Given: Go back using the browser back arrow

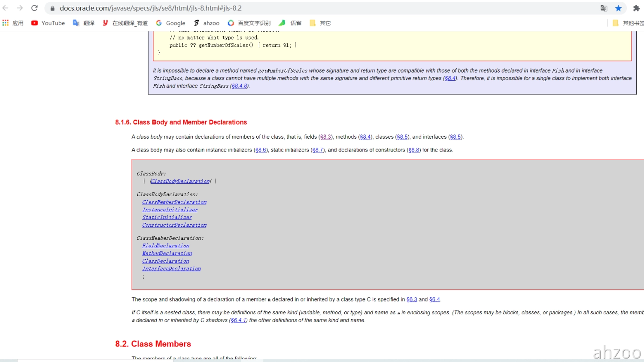Looking at the screenshot, I should click(x=6, y=8).
